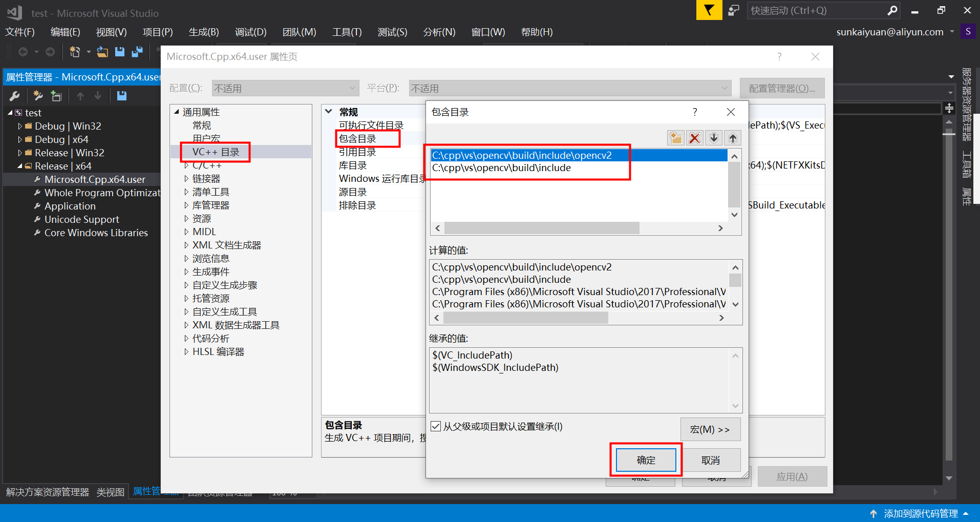The height and width of the screenshot is (522, 980).
Task: Click publish arrow icon in status bar
Action: (874, 513)
